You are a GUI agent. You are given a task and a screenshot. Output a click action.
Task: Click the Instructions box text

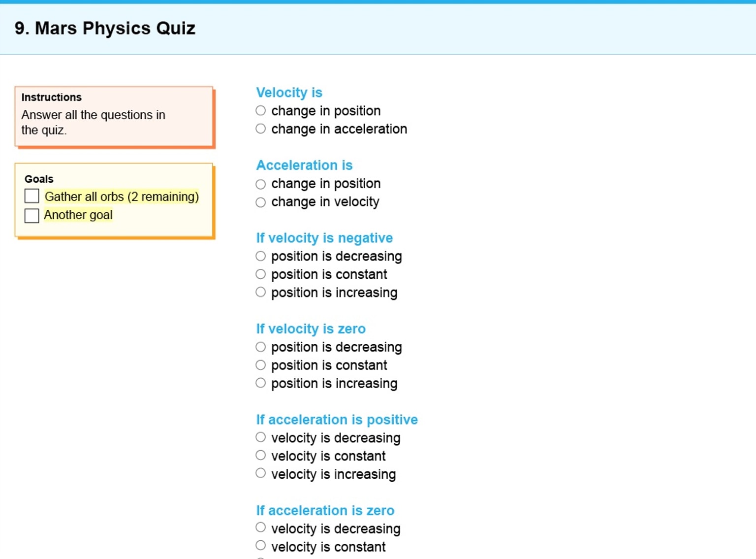[93, 122]
